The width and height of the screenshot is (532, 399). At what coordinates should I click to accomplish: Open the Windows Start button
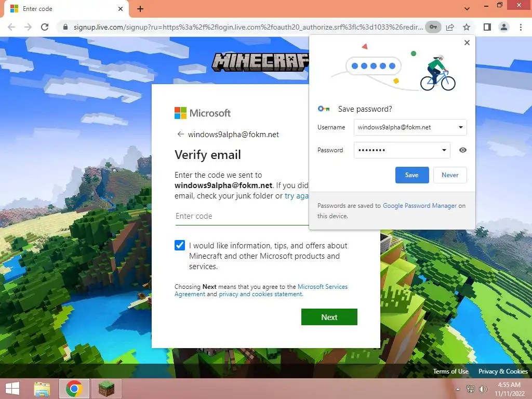(x=12, y=389)
